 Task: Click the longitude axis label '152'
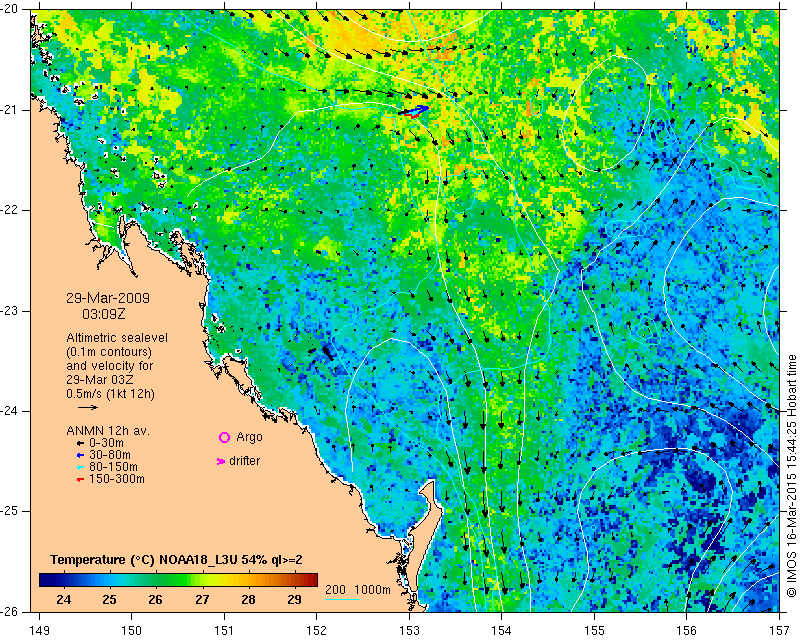point(317,631)
